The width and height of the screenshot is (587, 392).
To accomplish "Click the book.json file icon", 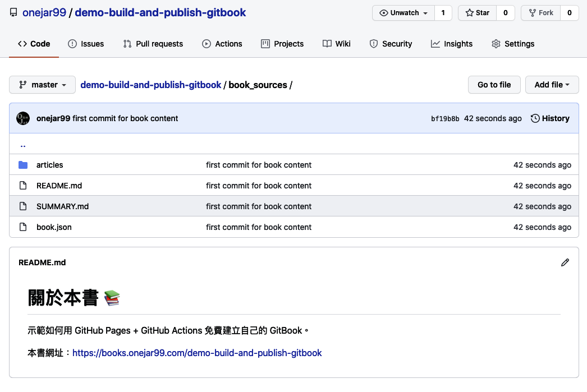I will coord(23,227).
